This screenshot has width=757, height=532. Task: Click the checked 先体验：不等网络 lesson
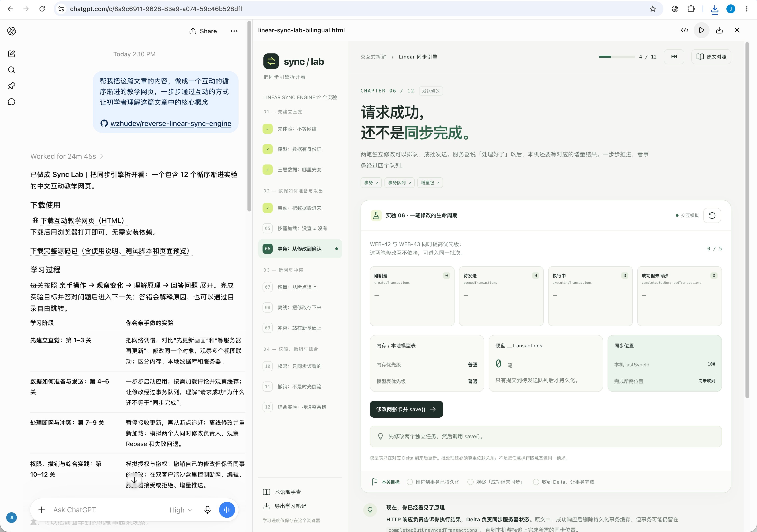point(300,129)
